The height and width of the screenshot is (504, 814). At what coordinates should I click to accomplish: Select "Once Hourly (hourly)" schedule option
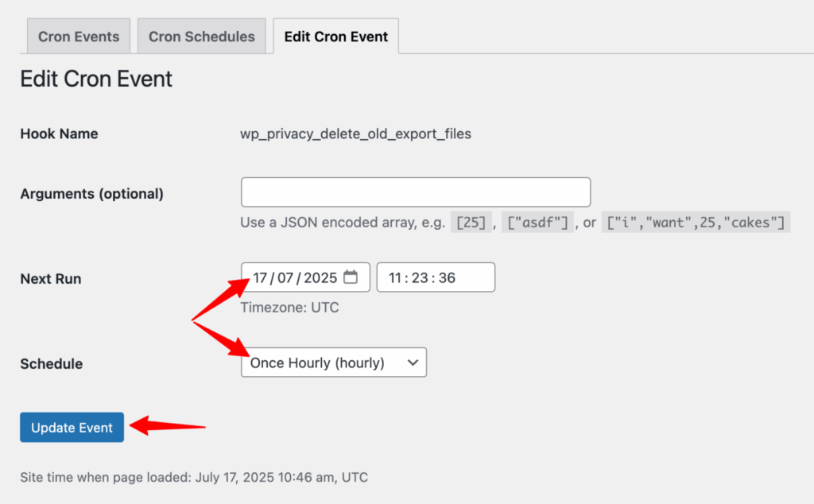(x=318, y=362)
